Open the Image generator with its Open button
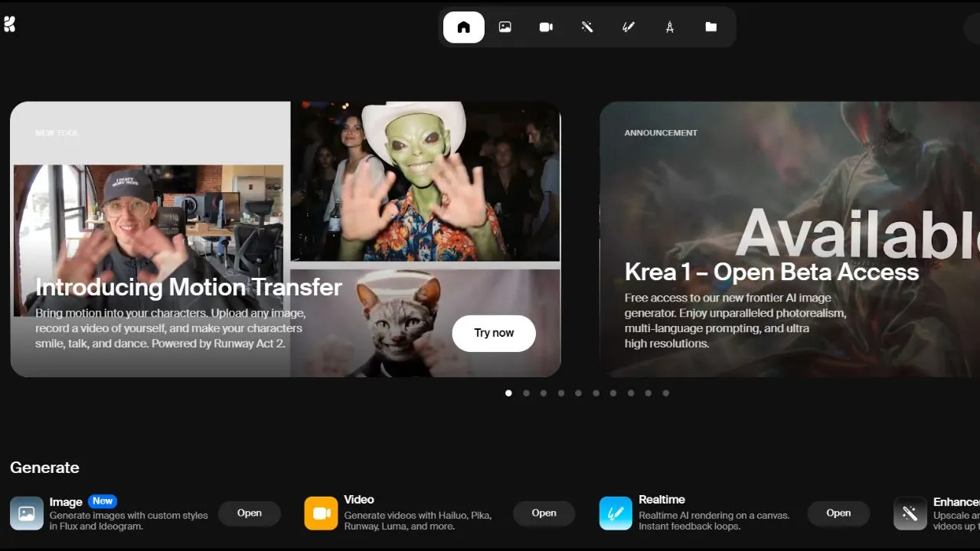 tap(250, 514)
